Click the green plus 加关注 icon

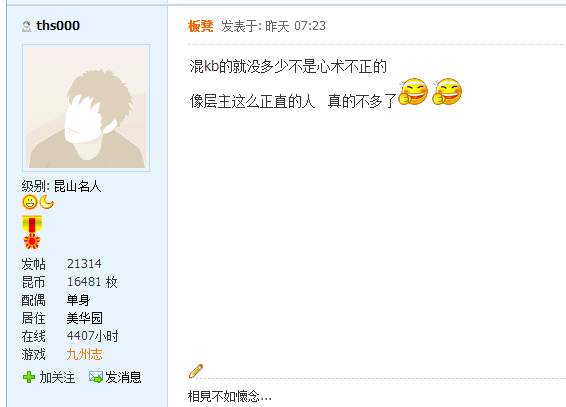[29, 377]
